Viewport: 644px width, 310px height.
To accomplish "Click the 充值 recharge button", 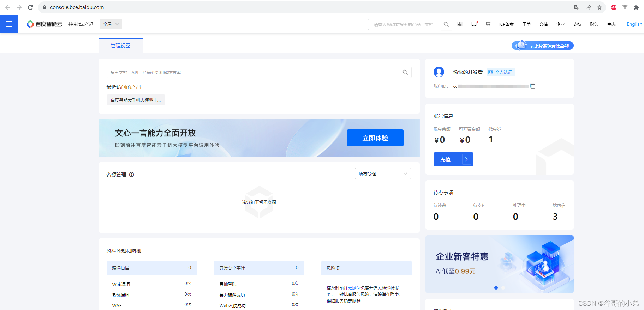I will point(453,159).
